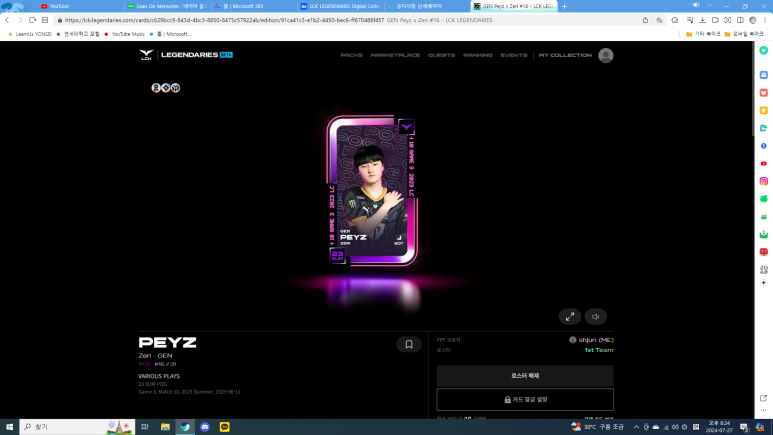Screen dimensions: 773x435
Task: Open the EVENTS page
Action: (x=514, y=55)
